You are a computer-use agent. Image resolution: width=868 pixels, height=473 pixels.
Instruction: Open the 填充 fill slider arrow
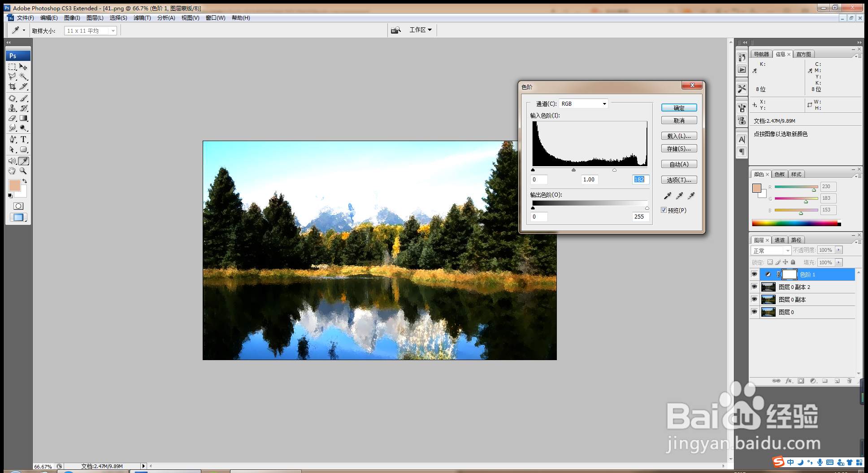tap(839, 262)
